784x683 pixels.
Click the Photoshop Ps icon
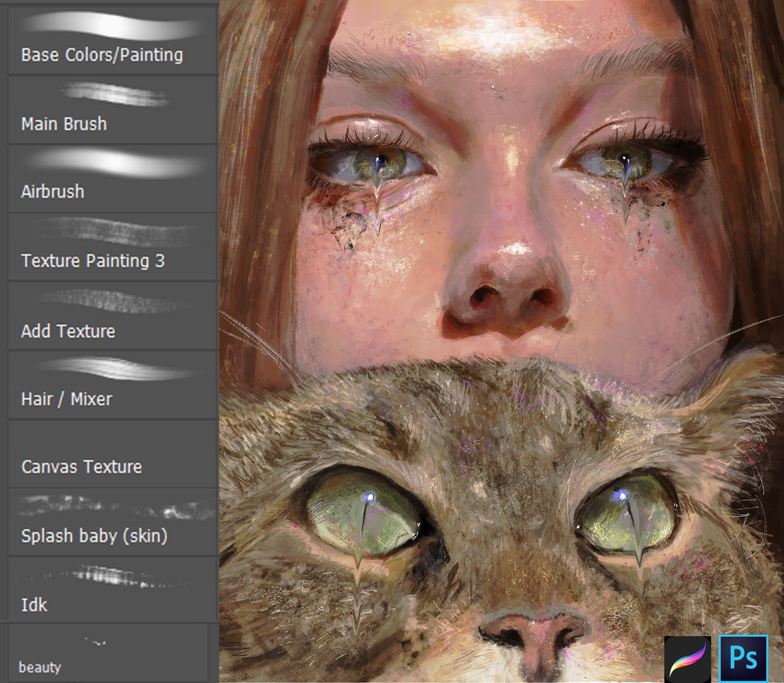(x=743, y=659)
